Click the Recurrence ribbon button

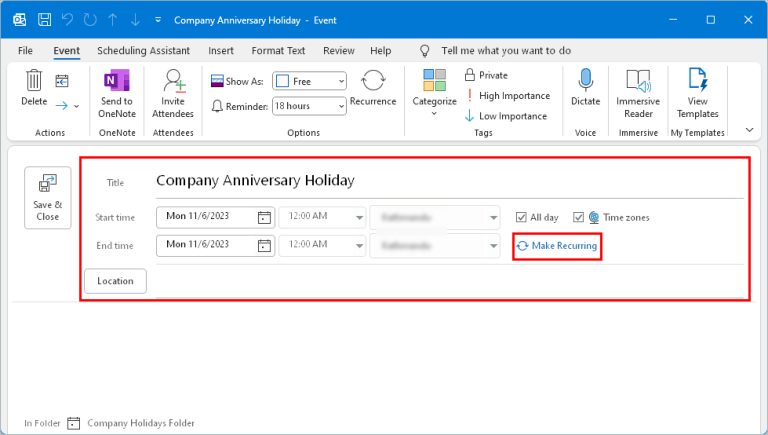(373, 87)
